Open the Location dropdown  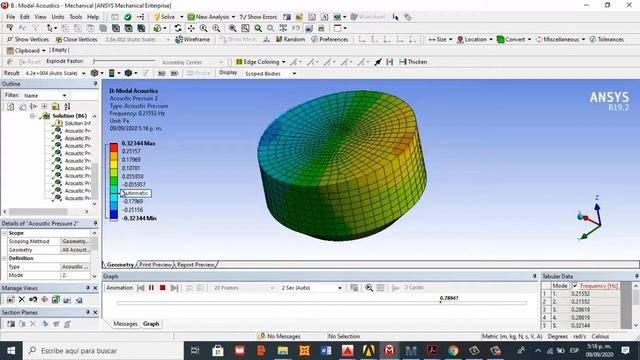click(x=475, y=39)
